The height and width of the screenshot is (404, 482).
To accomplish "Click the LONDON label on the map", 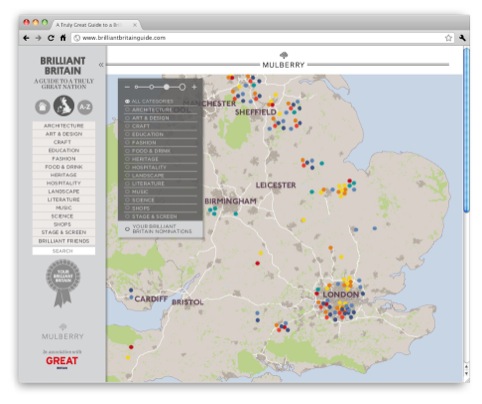I will pos(341,295).
